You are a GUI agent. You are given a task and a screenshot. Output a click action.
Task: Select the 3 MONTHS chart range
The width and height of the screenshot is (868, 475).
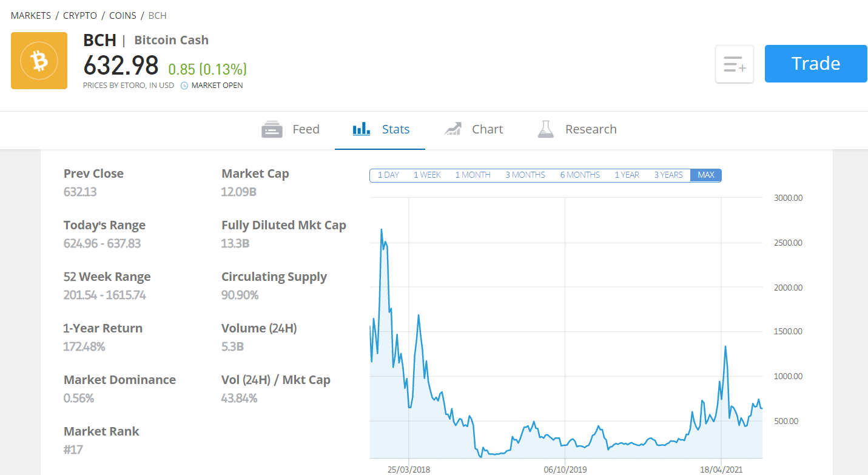(x=525, y=175)
